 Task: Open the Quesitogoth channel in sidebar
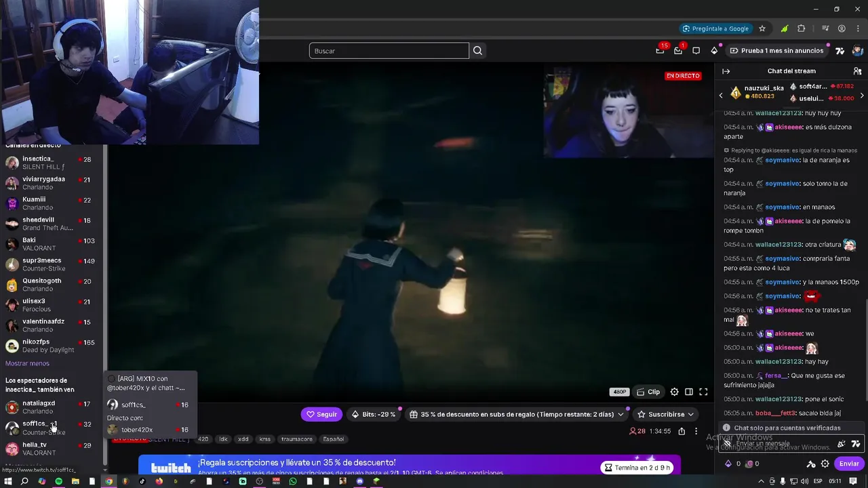51,285
